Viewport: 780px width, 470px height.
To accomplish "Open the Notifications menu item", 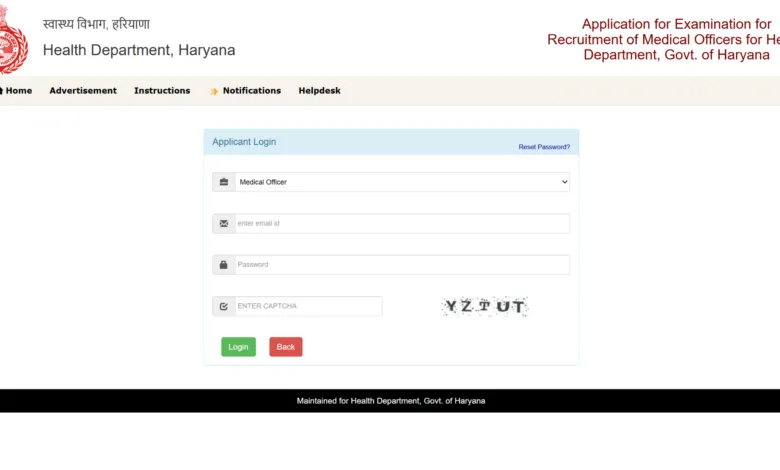I will (252, 91).
